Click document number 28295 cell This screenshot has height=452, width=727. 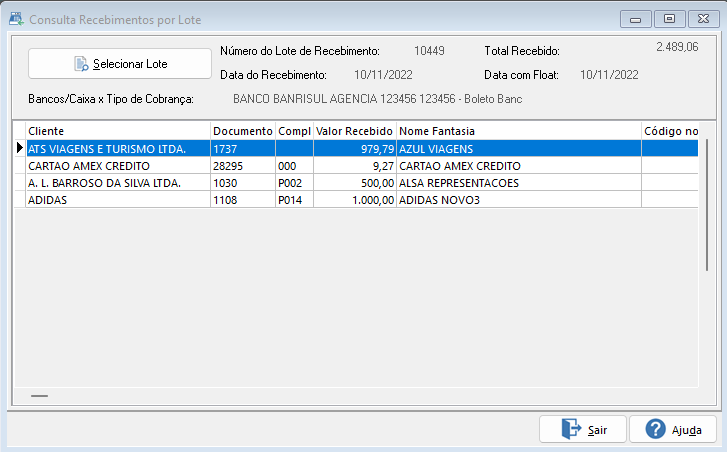click(243, 166)
